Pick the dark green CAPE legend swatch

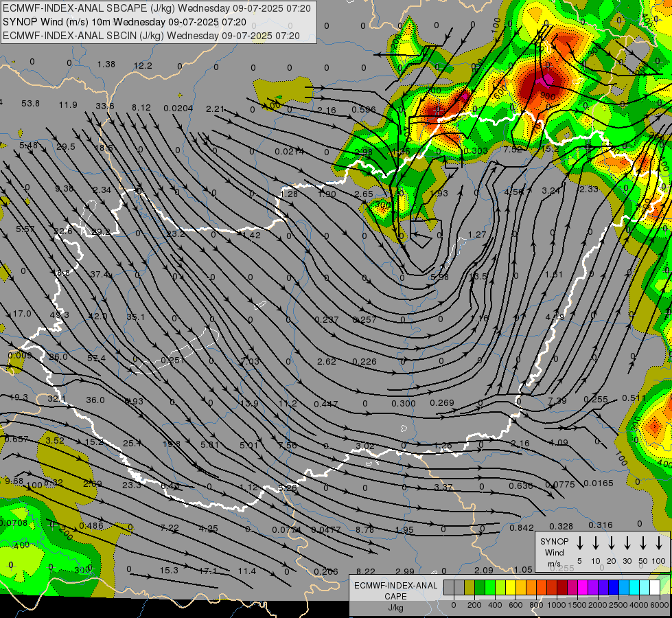click(x=480, y=588)
